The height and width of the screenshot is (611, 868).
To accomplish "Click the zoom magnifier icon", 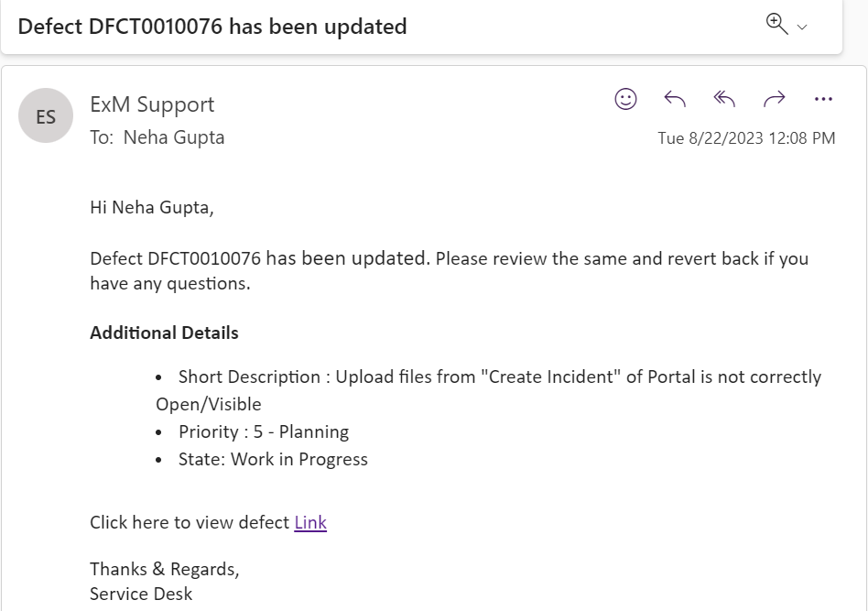I will 776,25.
